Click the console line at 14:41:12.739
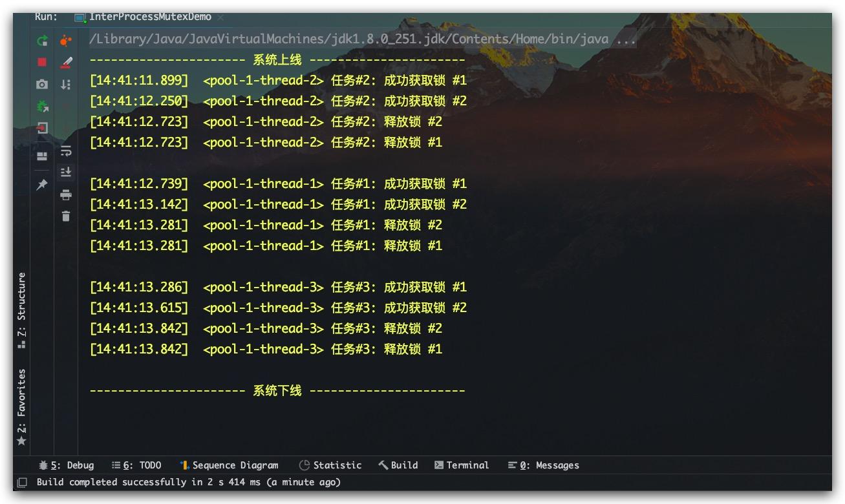Viewport: 845px width, 504px height. [278, 184]
